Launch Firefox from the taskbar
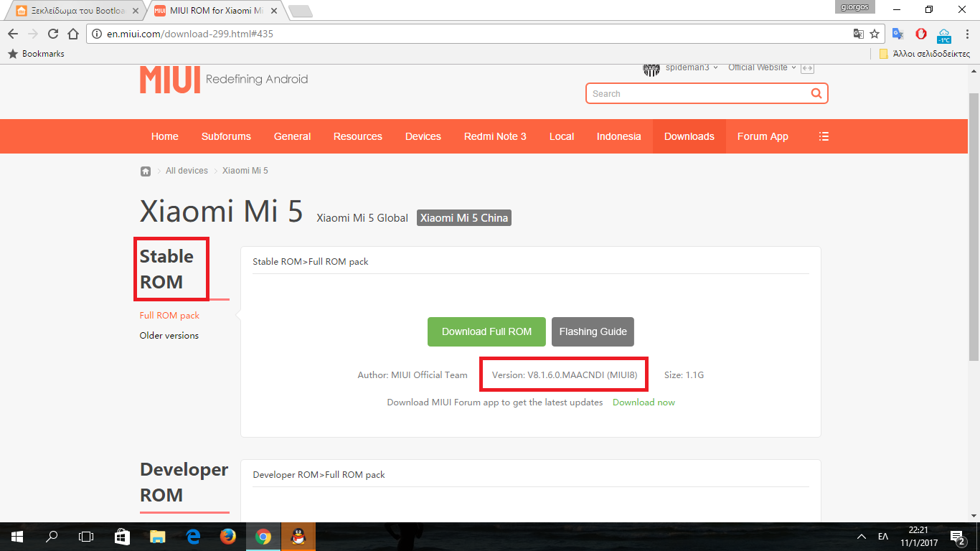Screen dimensions: 980x551 click(x=227, y=536)
